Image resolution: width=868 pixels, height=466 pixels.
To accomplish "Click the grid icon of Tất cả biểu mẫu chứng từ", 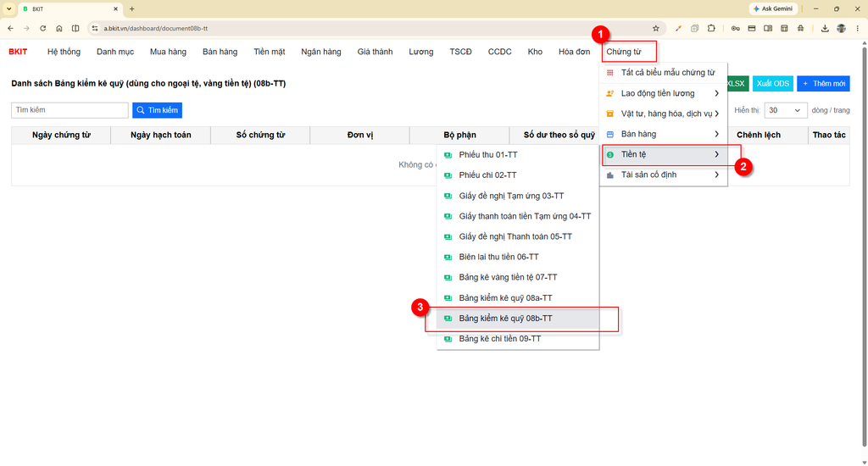I will (x=610, y=73).
